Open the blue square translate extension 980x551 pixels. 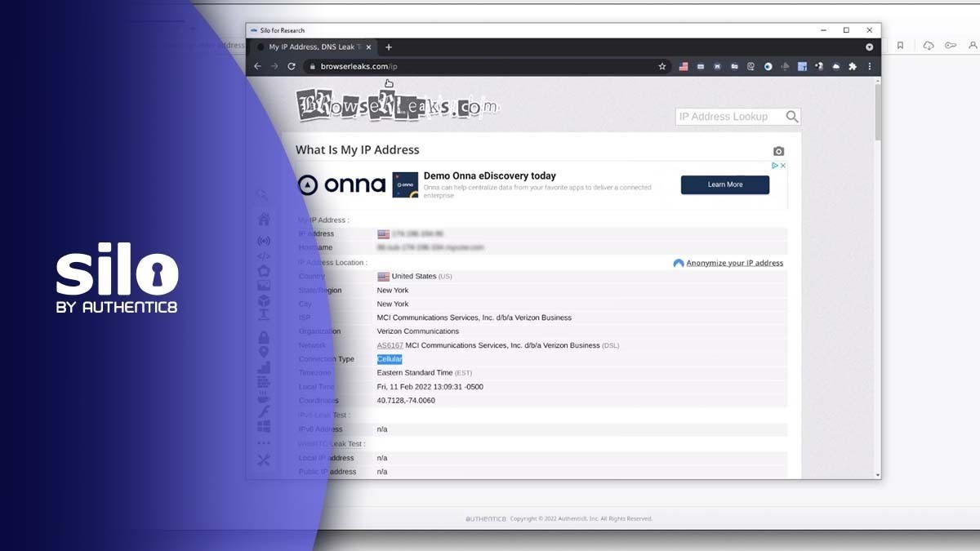802,67
